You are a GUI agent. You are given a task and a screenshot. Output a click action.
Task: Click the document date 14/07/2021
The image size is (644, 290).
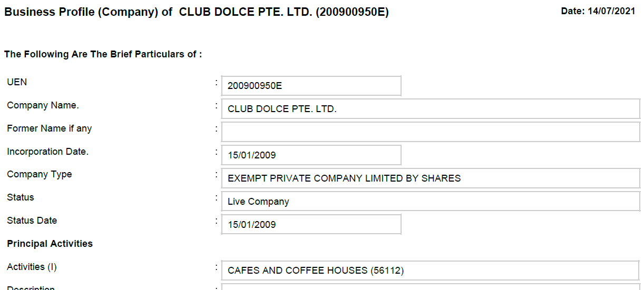point(598,12)
